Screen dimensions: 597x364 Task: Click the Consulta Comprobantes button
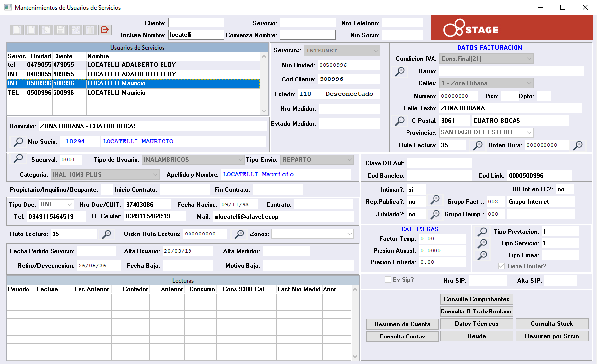[476, 299]
